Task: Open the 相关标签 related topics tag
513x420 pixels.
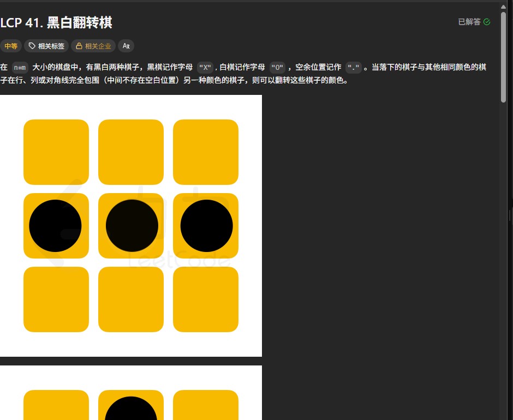Action: (x=46, y=46)
